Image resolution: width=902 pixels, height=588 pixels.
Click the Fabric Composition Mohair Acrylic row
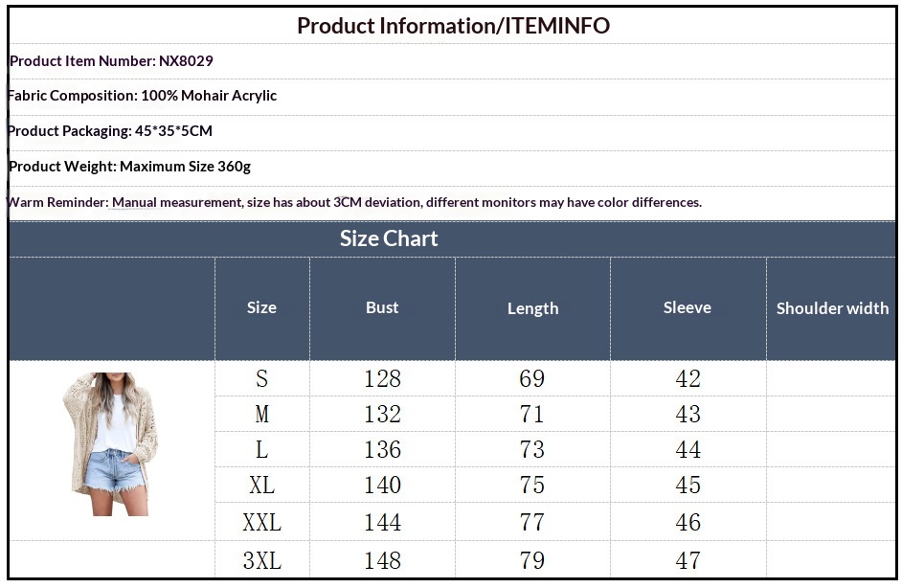coord(142,96)
